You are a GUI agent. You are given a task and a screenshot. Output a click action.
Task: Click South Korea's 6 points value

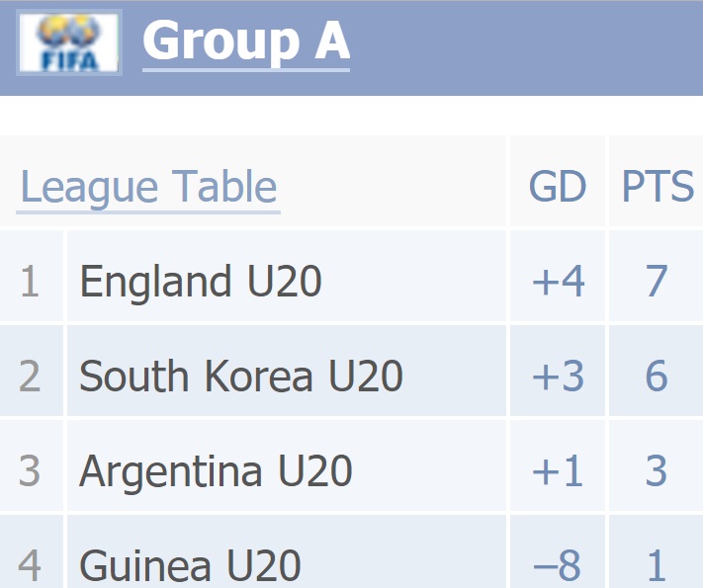point(657,376)
